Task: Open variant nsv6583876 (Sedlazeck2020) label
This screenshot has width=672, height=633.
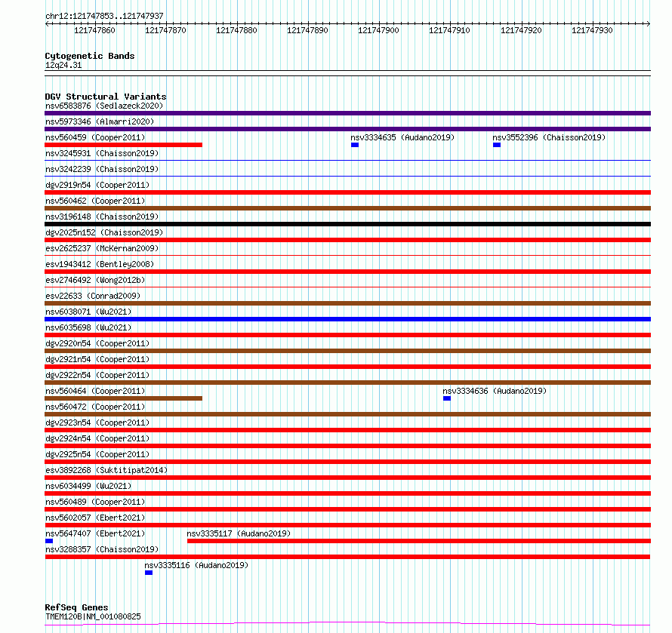Action: [x=104, y=106]
